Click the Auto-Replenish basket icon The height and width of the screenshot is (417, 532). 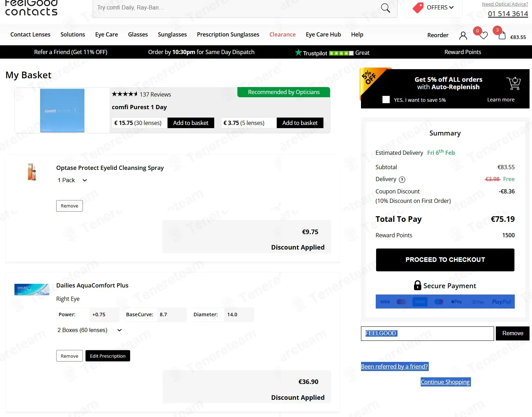pyautogui.click(x=513, y=83)
